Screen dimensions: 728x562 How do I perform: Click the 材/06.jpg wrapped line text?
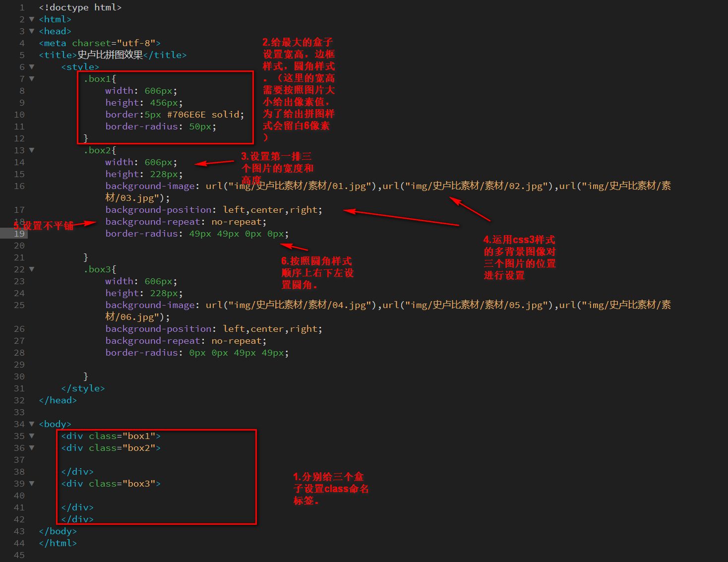click(137, 317)
